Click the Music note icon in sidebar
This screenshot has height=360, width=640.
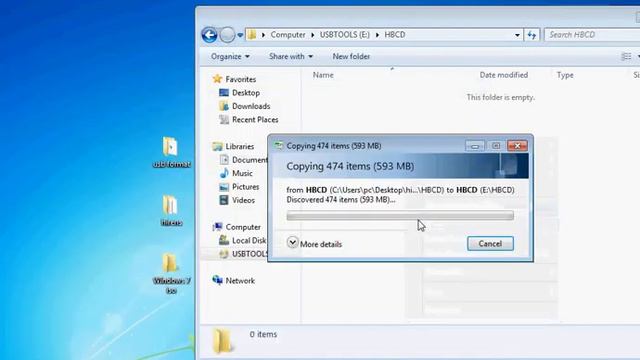(224, 173)
